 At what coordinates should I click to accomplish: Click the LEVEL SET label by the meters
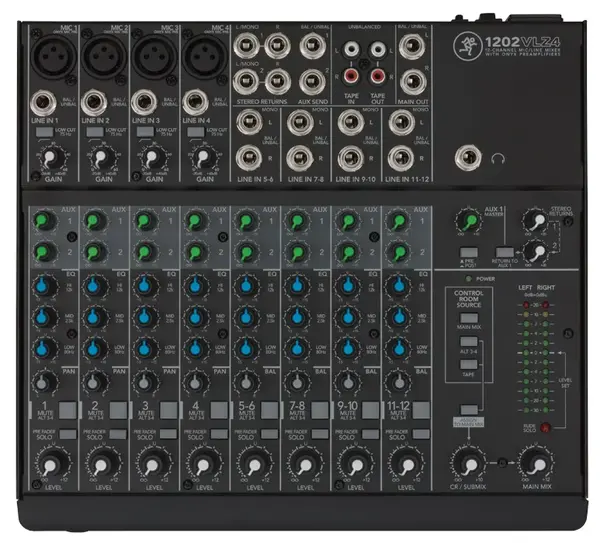[x=565, y=383]
